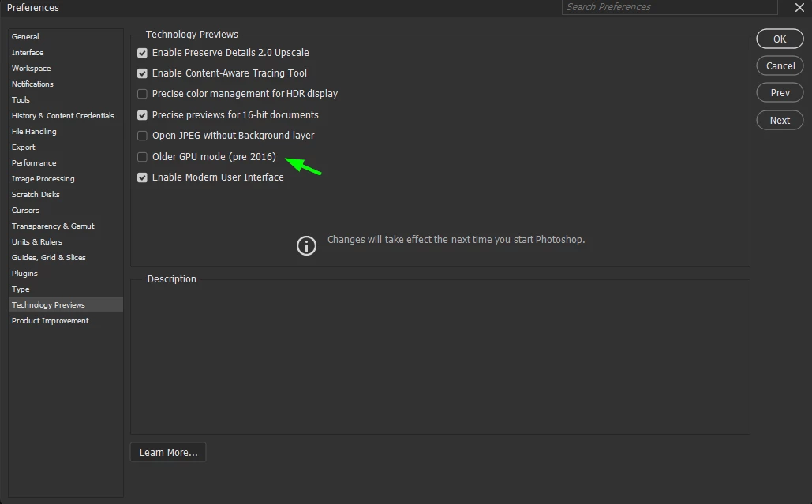Viewport: 812px width, 504px height.
Task: Open Product Improvement preferences
Action: coord(65,321)
